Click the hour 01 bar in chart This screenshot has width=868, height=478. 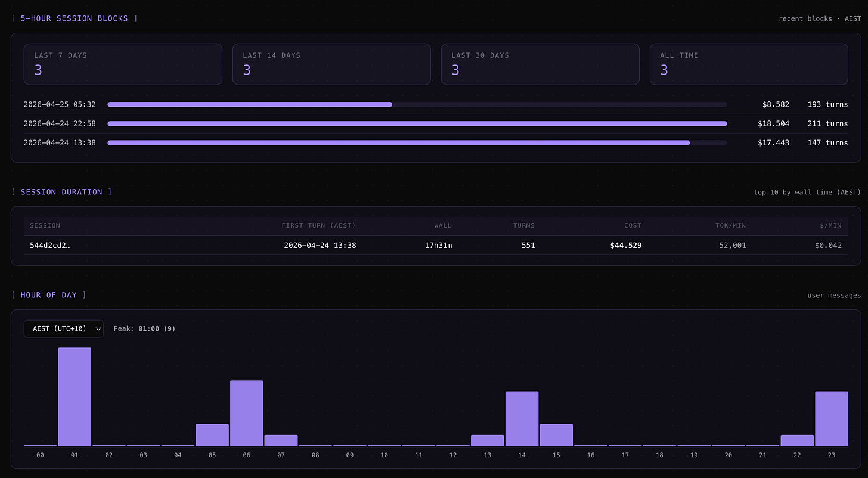pyautogui.click(x=75, y=396)
